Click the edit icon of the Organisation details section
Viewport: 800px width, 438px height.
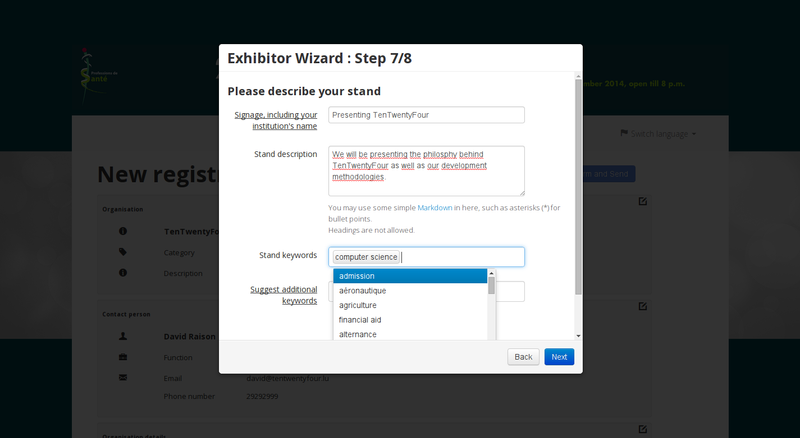pos(642,429)
